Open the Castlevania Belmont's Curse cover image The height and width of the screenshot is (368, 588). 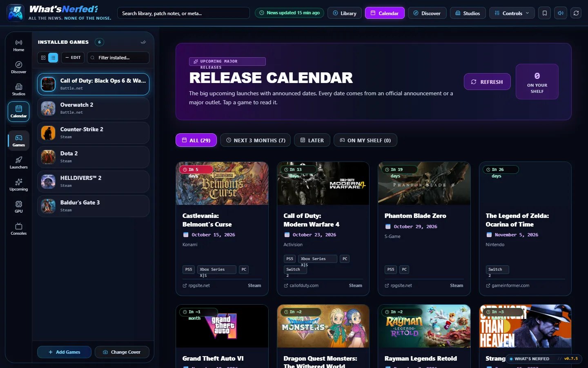tap(222, 183)
